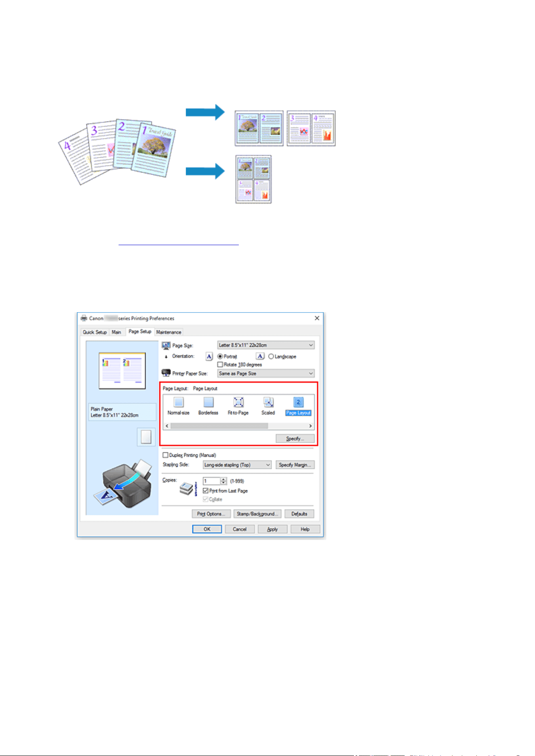
Task: Click the 2-in-1 sheet showing pages 1 and 2
Action: pos(259,128)
